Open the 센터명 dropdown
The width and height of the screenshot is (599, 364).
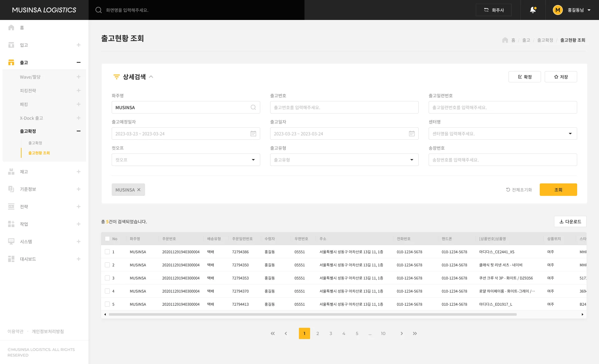click(570, 133)
